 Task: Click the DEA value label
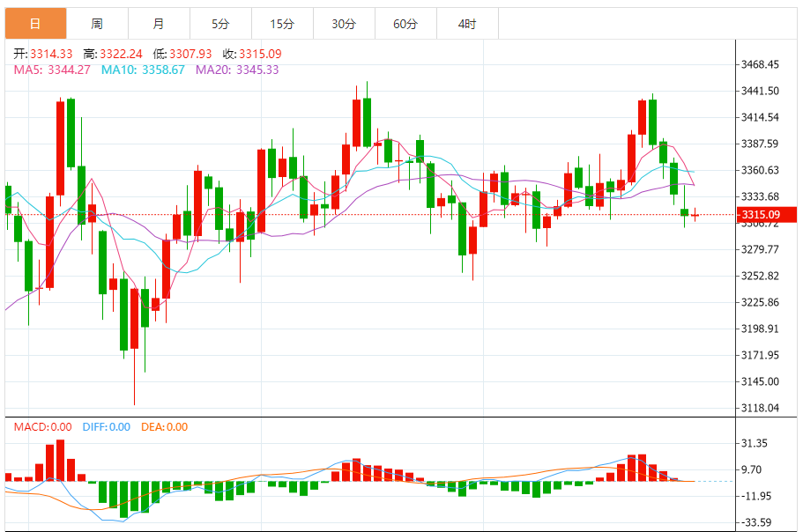click(x=164, y=426)
